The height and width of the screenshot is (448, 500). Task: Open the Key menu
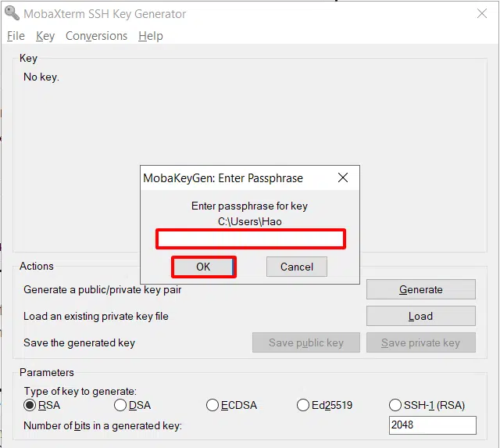[x=45, y=36]
